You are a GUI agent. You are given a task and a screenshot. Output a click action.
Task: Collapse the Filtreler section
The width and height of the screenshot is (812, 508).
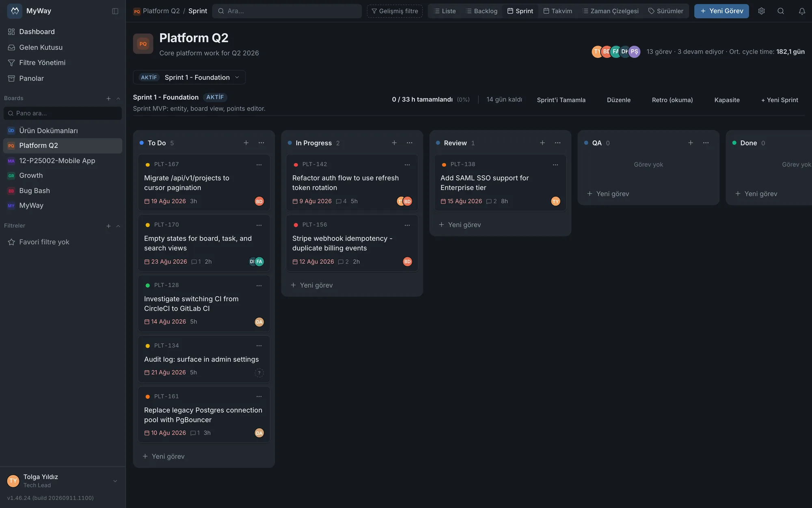click(x=118, y=226)
